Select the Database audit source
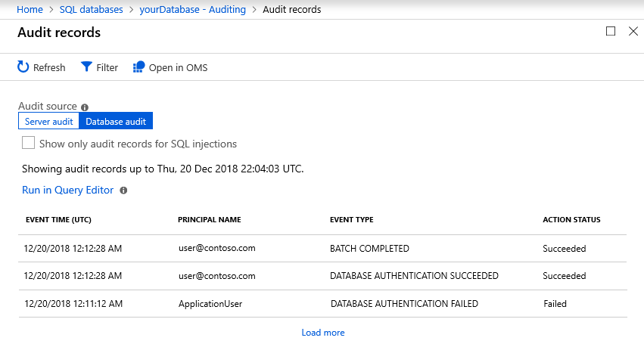The height and width of the screenshot is (347, 644). [116, 121]
